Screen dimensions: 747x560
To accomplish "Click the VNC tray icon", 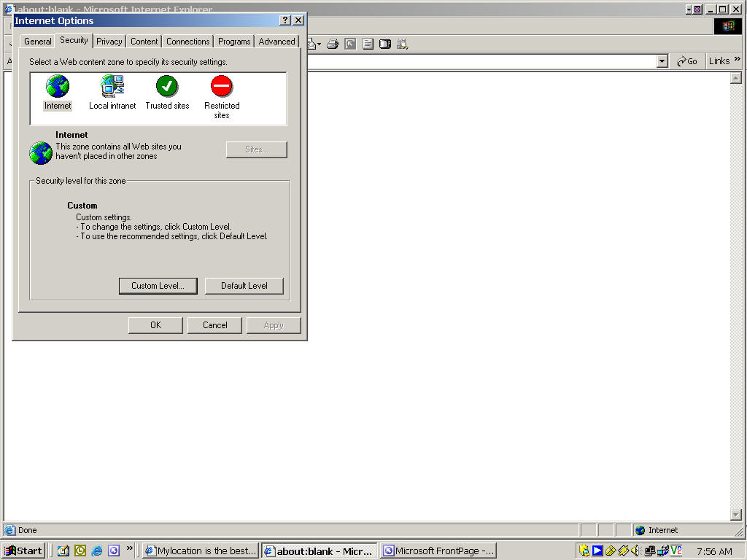I will (x=676, y=551).
